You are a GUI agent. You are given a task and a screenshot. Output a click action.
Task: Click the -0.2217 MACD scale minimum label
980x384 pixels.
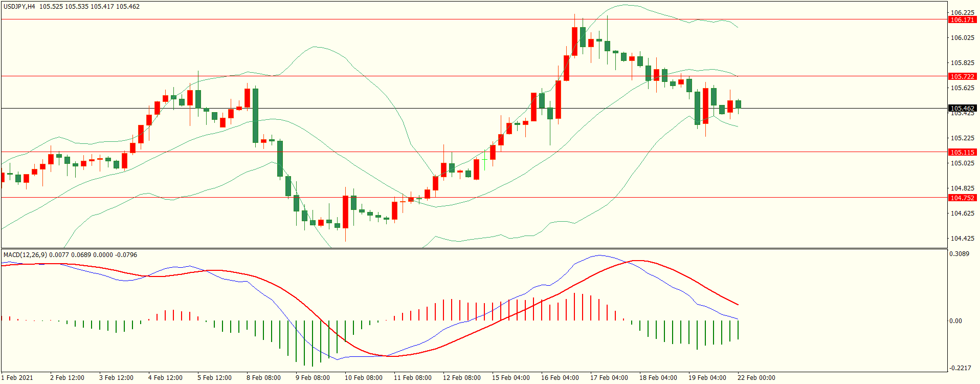960,368
